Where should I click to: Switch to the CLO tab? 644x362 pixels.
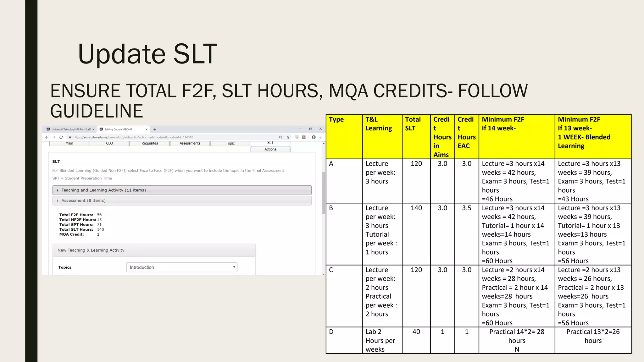(109, 143)
